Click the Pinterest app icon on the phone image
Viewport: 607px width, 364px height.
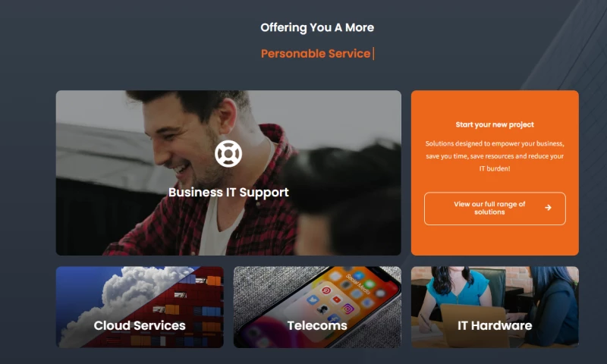[326, 290]
